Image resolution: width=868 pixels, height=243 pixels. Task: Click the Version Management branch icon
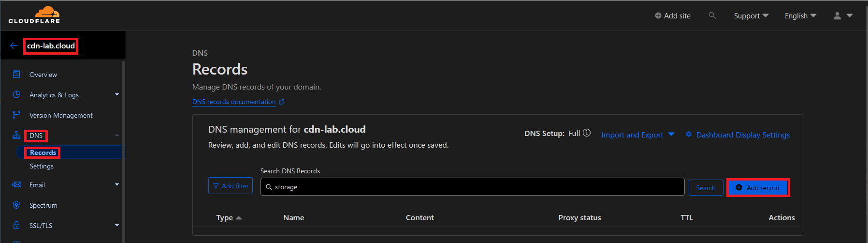pos(16,115)
